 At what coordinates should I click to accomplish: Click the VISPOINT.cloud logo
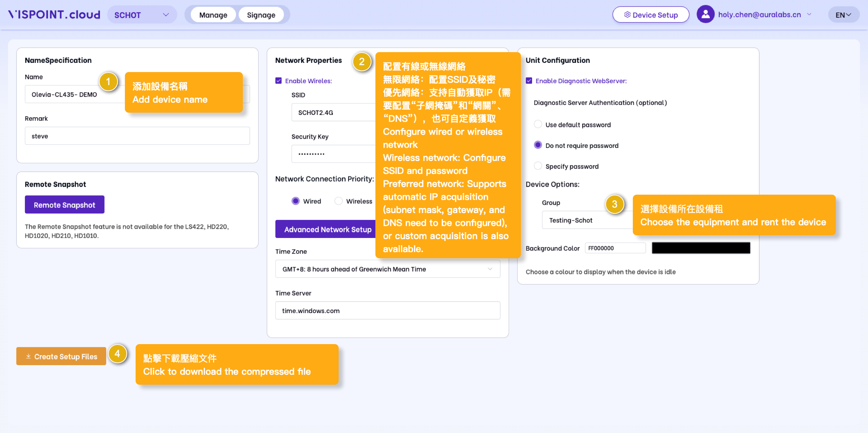coord(54,15)
